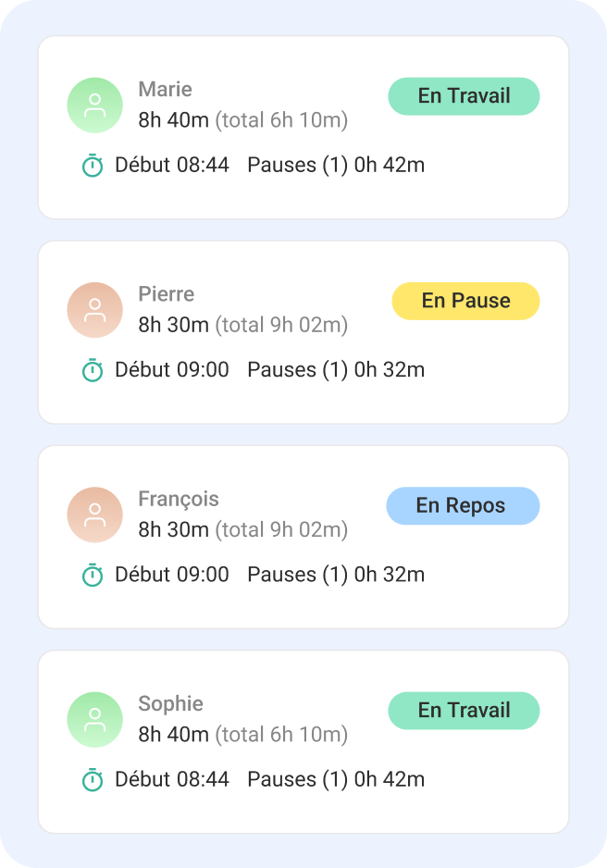Click Marie's Pauses (1) 0h 42m text

click(x=336, y=165)
